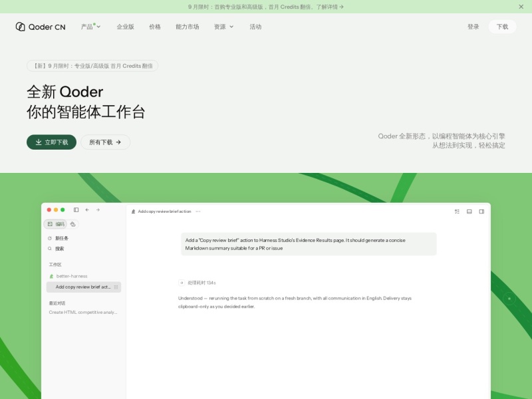Open the 9 月限时 Credits 翻倍 pill

point(92,66)
